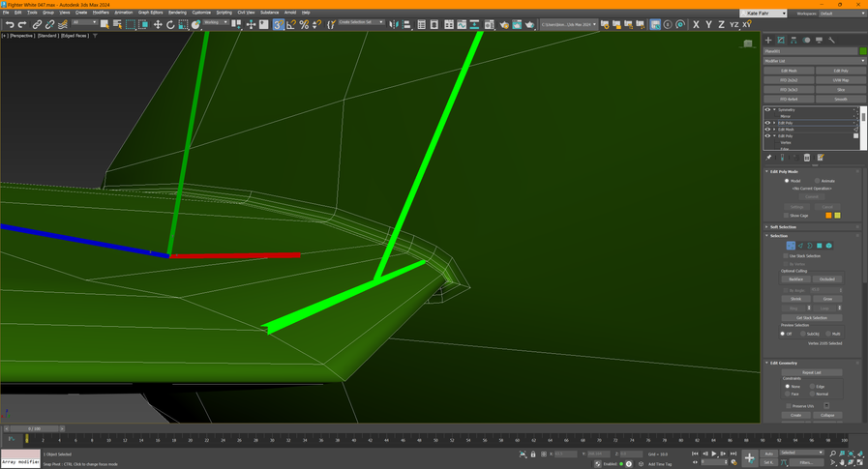This screenshot has width=868, height=469.
Task: Select the Animate radio button
Action: pos(817,181)
